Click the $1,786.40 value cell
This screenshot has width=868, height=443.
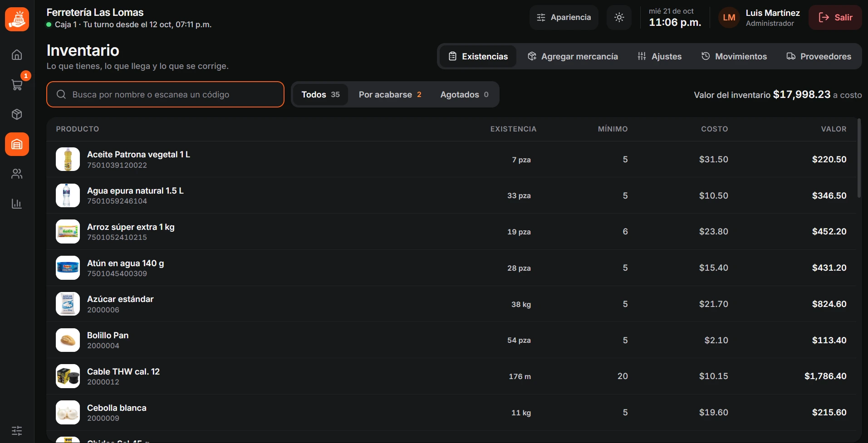[x=825, y=376]
